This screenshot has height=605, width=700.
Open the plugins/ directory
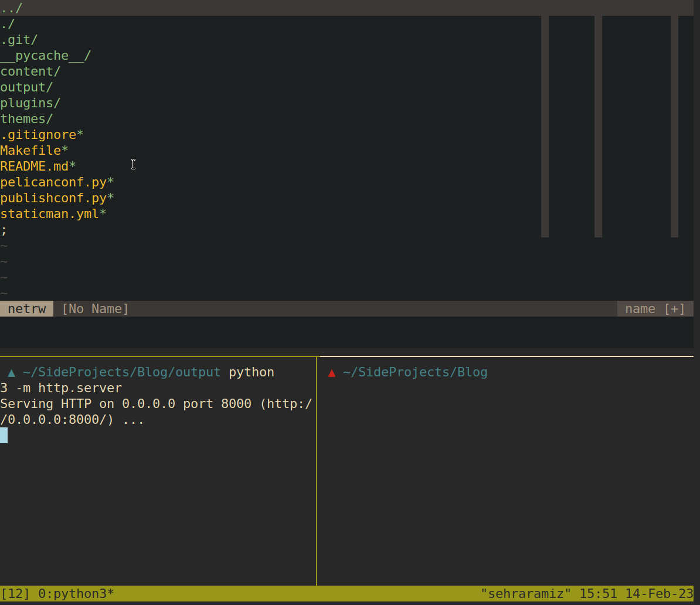[x=29, y=103]
